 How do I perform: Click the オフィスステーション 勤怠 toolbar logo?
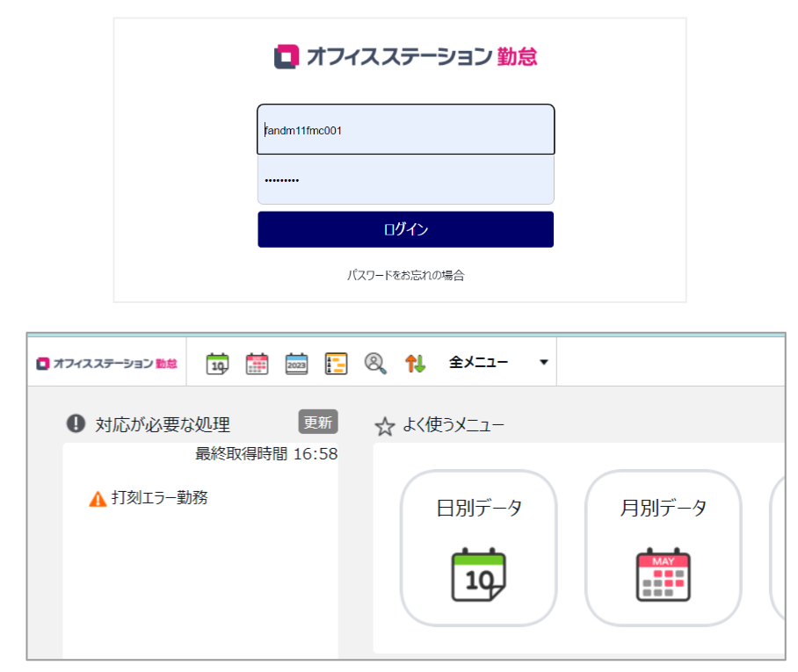pos(107,363)
